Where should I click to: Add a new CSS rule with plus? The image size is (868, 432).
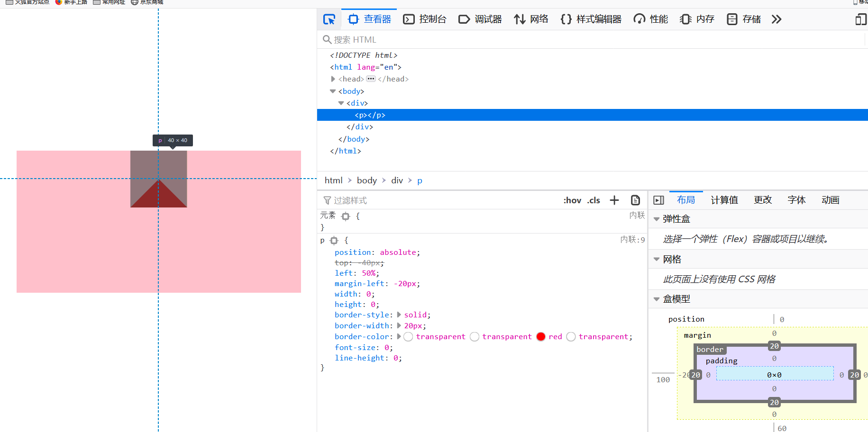(x=614, y=200)
